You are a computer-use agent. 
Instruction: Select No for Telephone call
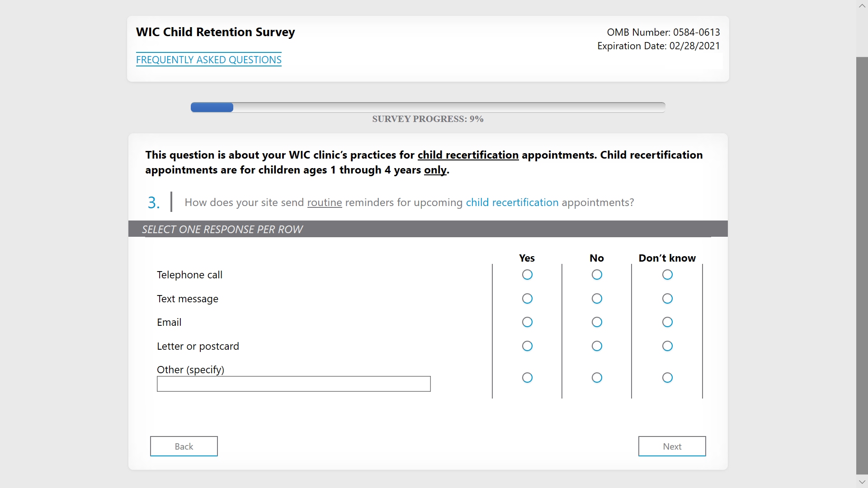pos(597,275)
